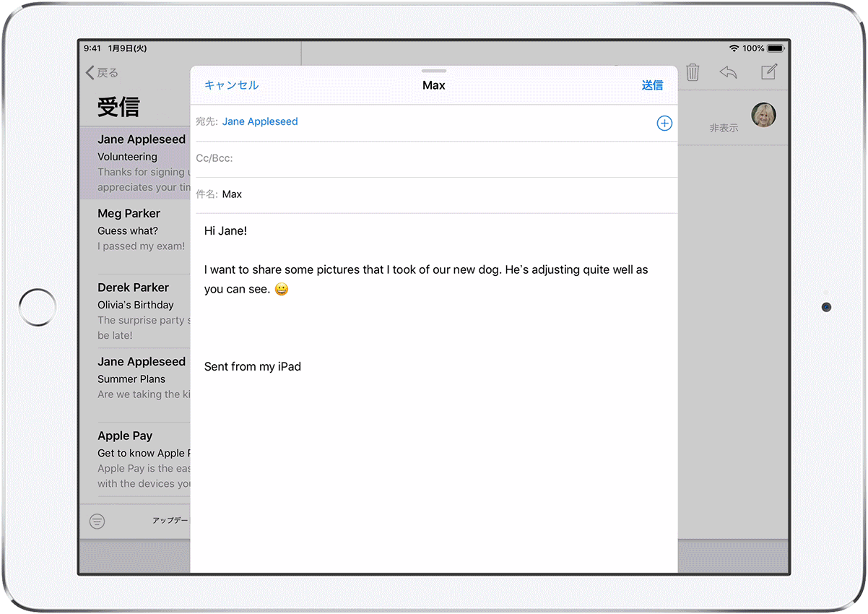The image size is (868, 614).
Task: Tap the grabber handle above the Max title
Action: pyautogui.click(x=434, y=71)
